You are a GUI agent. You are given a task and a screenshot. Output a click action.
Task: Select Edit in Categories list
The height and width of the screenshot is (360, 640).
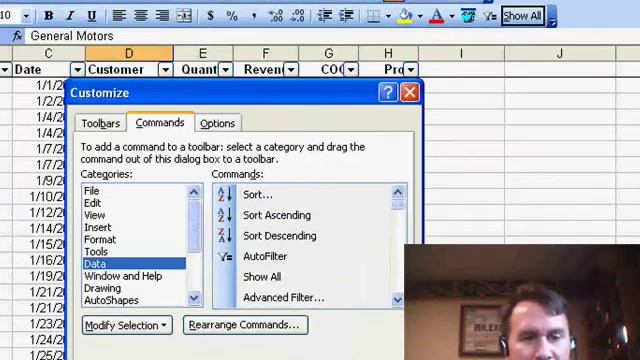[x=134, y=203]
